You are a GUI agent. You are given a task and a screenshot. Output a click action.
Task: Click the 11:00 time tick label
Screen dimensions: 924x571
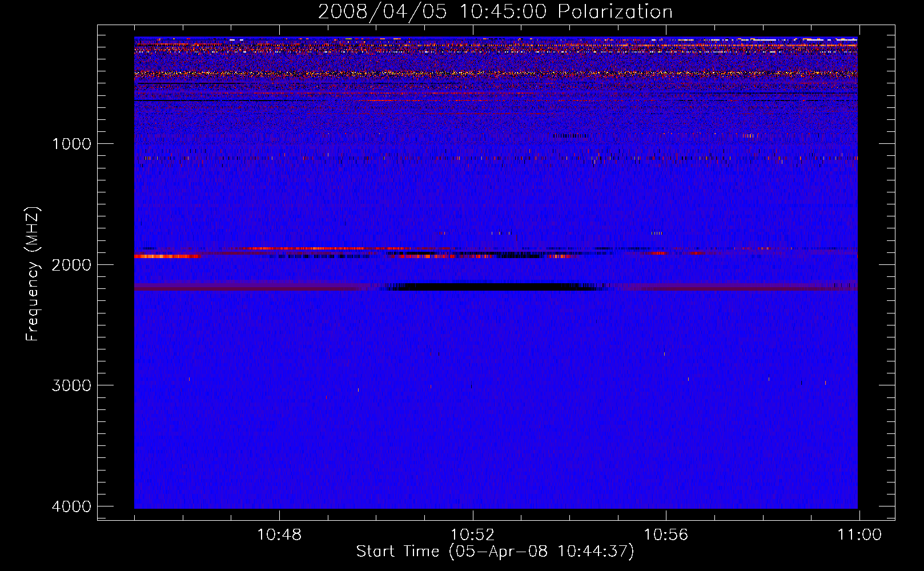859,535
